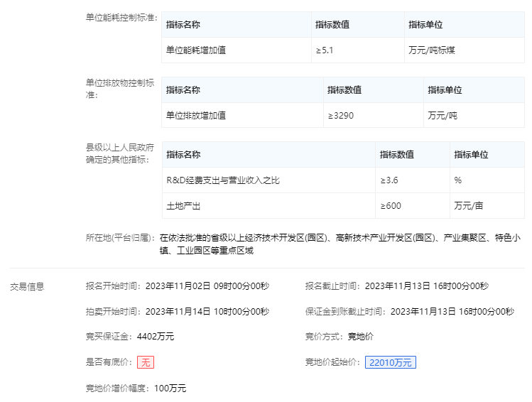The image size is (532, 402).
Task: Click the 所在地(平台归属) description text
Action: point(340,244)
